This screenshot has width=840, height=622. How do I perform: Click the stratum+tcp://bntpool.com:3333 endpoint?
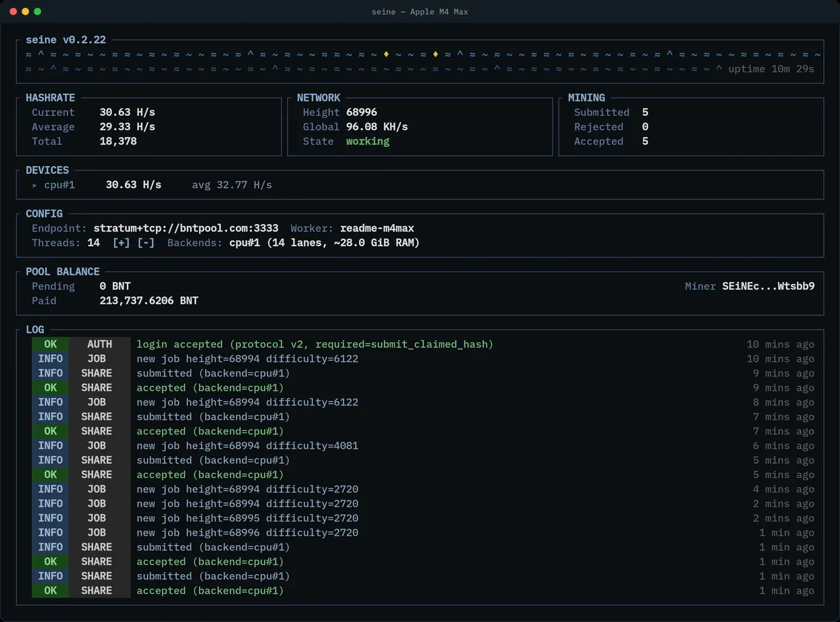click(x=186, y=228)
